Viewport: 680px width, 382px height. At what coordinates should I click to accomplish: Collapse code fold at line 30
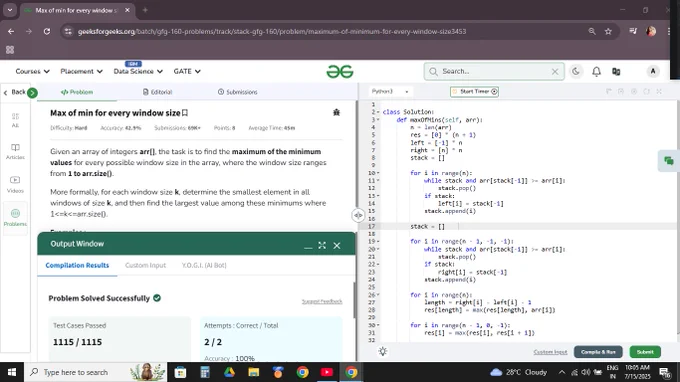378,325
